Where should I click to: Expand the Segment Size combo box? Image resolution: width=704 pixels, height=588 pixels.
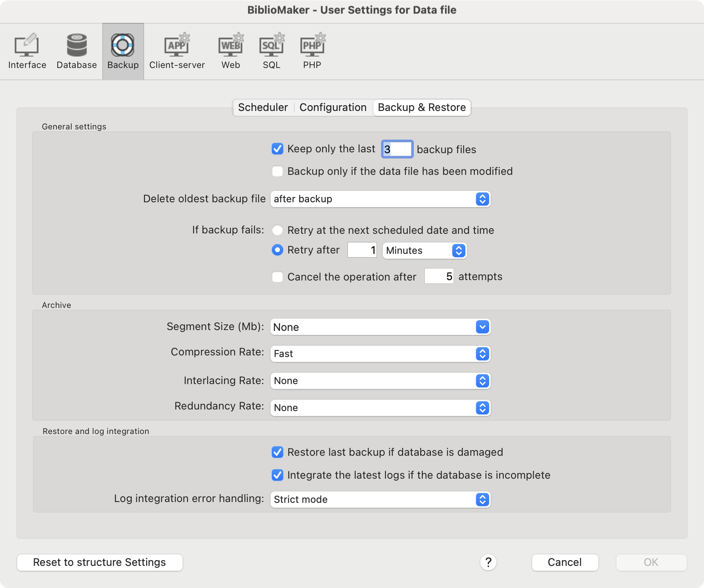483,327
